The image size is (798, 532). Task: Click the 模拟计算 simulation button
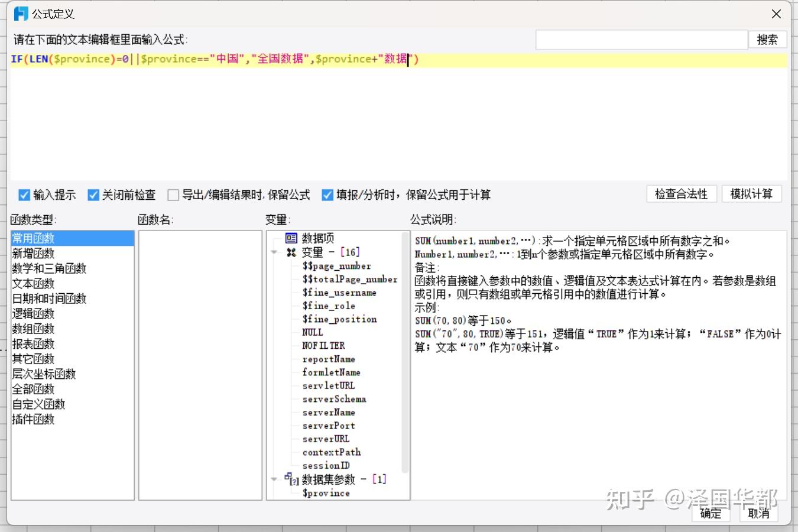(x=751, y=194)
